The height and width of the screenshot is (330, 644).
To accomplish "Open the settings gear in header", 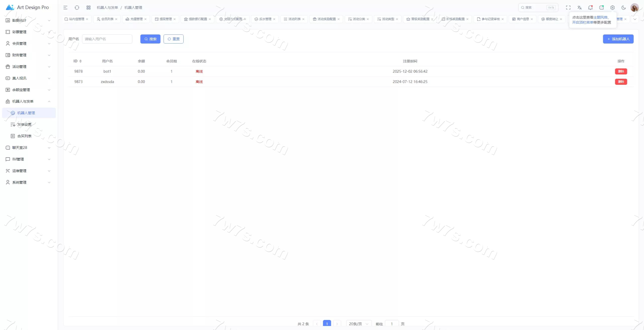I will 612,8.
